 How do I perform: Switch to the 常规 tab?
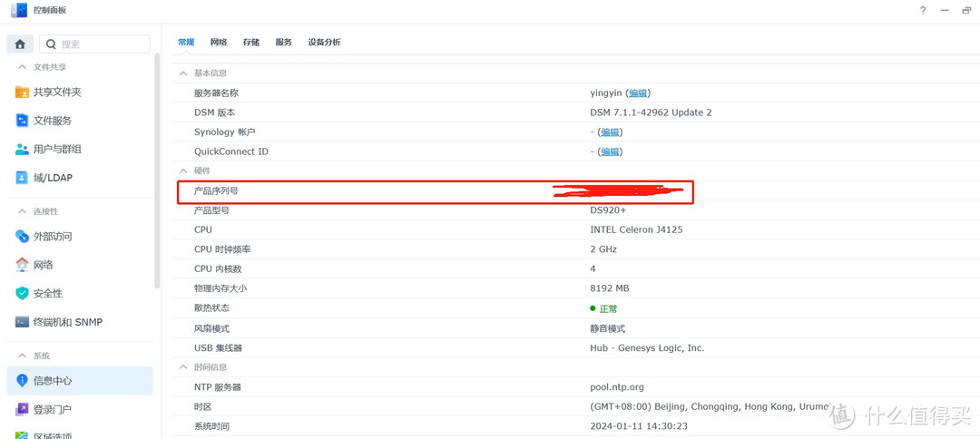click(186, 42)
